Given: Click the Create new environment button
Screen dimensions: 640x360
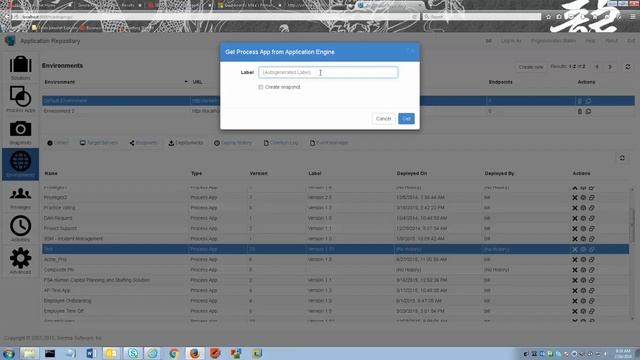Looking at the screenshot, I should [530, 67].
